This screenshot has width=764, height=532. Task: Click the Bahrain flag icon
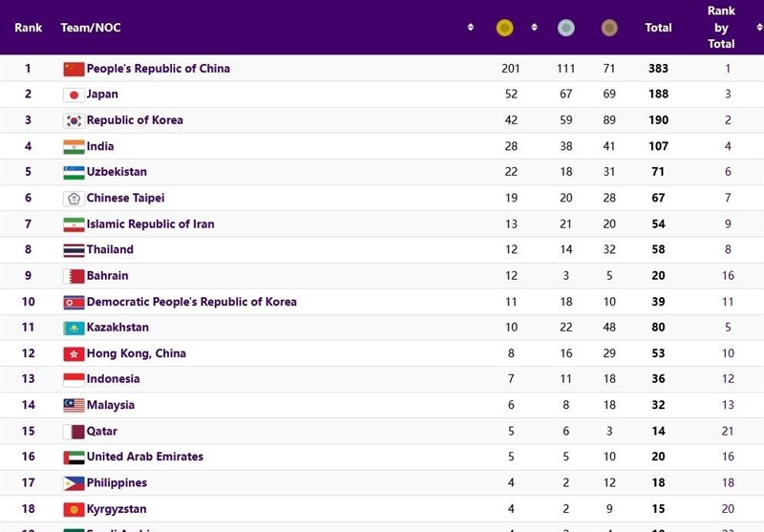(74, 276)
